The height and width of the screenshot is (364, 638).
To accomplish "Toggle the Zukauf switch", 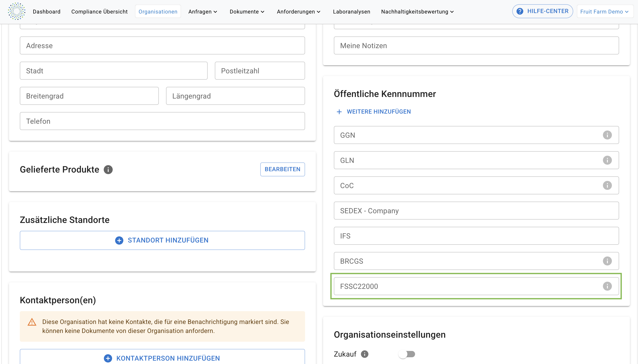I will pos(407,354).
